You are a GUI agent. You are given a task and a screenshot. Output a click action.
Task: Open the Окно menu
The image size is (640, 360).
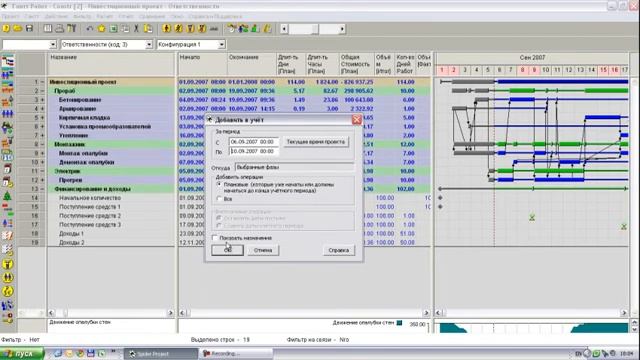tap(177, 16)
